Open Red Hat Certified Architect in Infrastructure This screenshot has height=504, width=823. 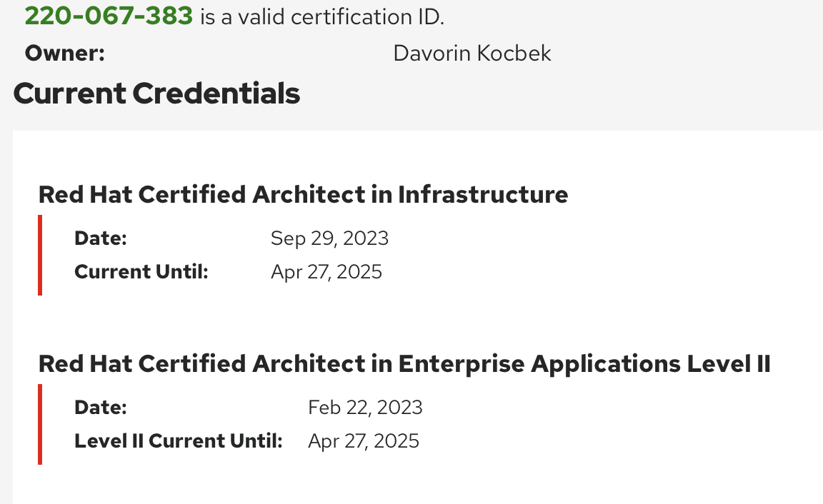(x=303, y=194)
